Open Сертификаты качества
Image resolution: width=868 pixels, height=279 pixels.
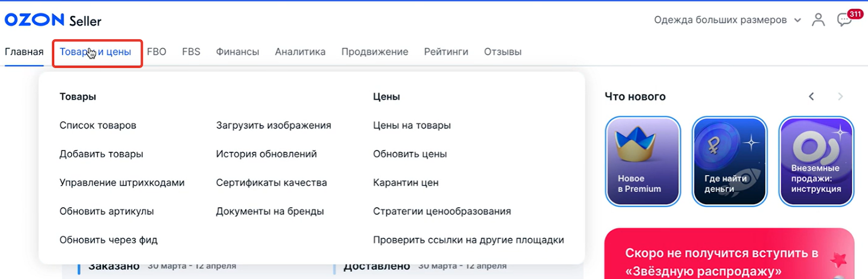(x=271, y=183)
